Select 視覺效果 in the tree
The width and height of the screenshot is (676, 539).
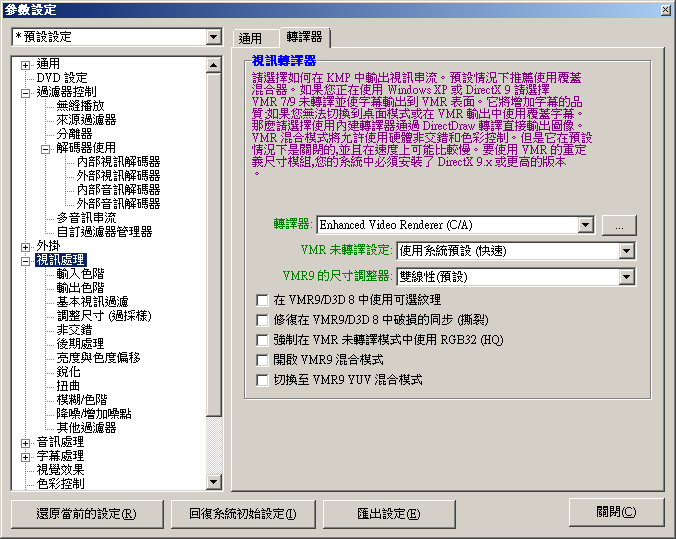click(60, 470)
